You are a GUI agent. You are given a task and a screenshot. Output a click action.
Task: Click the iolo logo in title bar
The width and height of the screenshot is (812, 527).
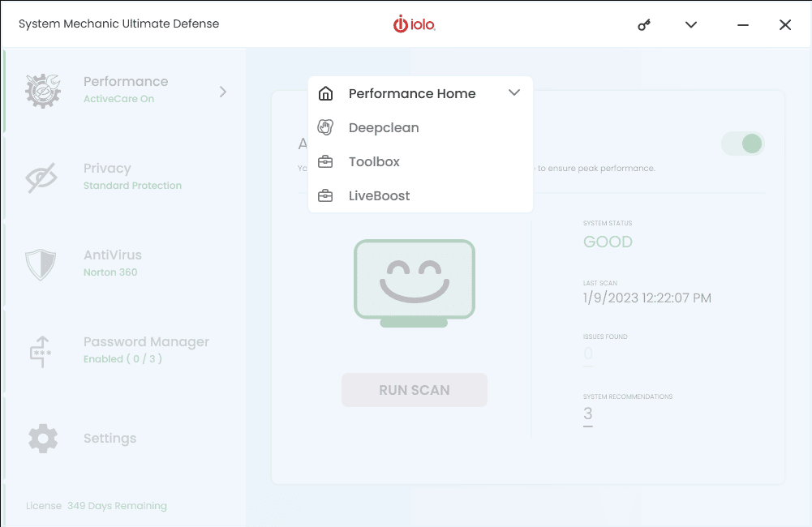[x=415, y=24]
